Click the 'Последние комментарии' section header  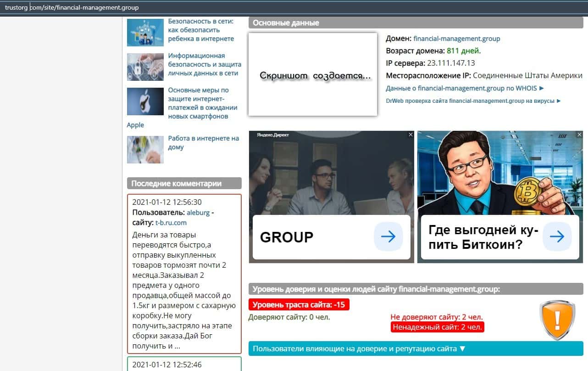click(184, 183)
